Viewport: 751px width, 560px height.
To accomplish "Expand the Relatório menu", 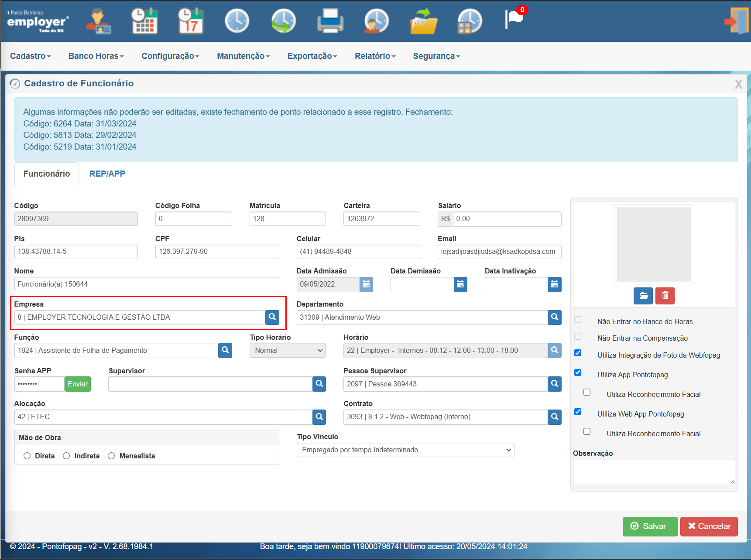I will tap(375, 56).
